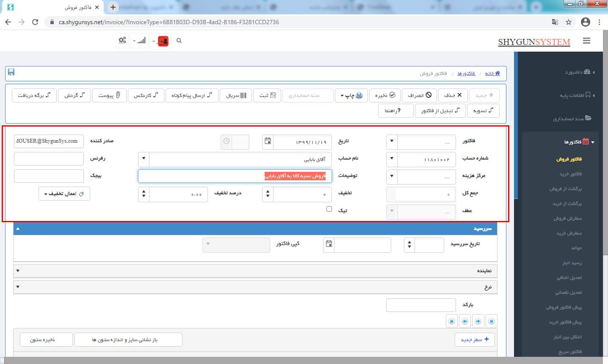
Task: Click the سطر جدید button
Action: click(475, 339)
